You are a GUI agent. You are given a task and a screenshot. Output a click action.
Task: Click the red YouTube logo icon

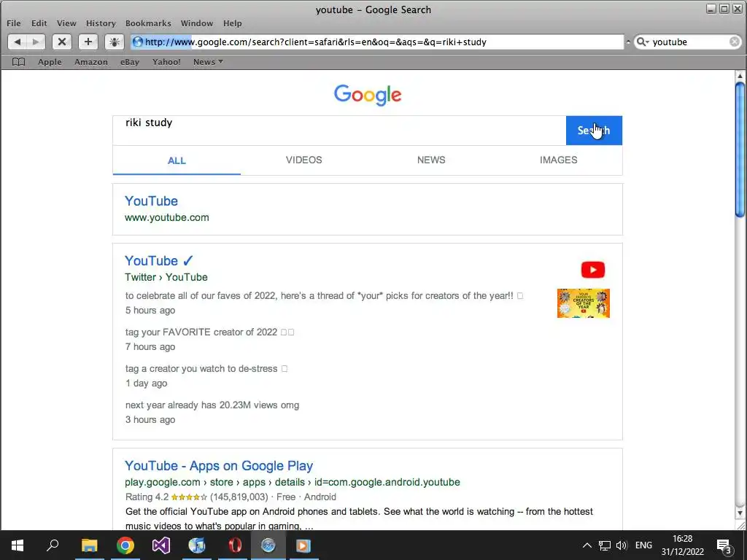coord(592,270)
